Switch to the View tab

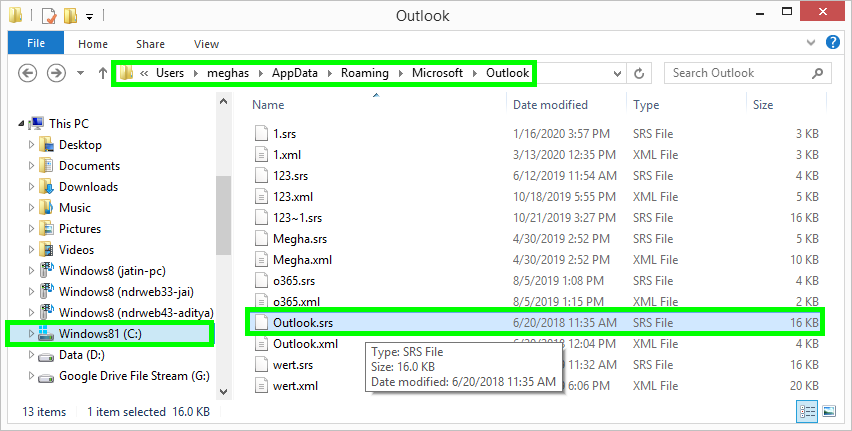point(206,44)
